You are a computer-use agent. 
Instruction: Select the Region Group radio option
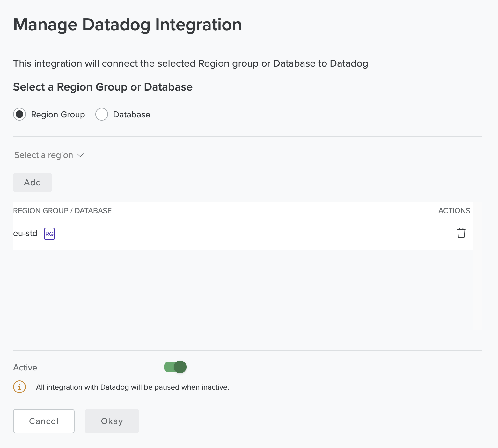point(19,114)
